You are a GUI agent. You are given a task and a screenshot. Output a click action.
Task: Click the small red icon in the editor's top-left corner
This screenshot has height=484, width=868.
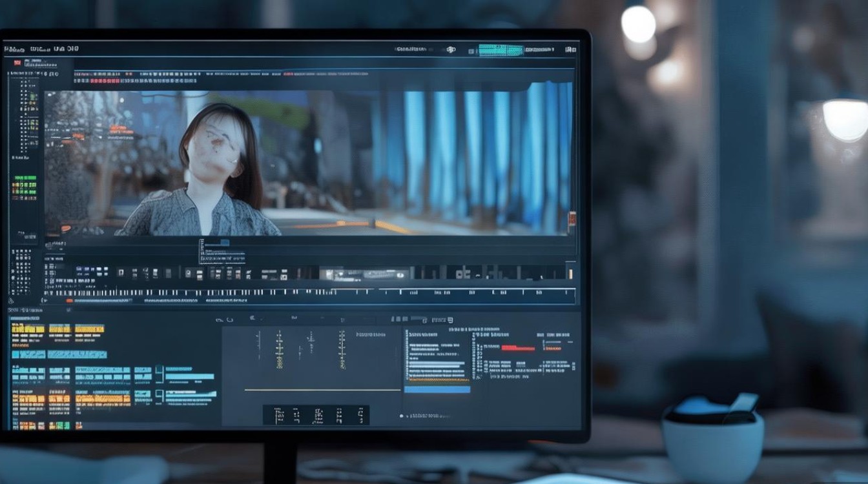[x=17, y=63]
